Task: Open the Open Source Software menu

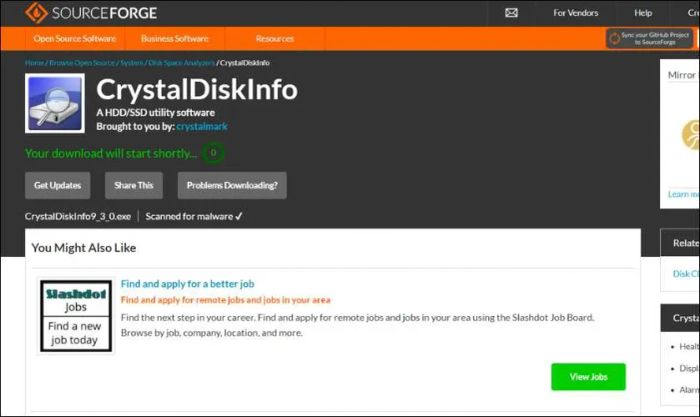Action: click(x=75, y=39)
